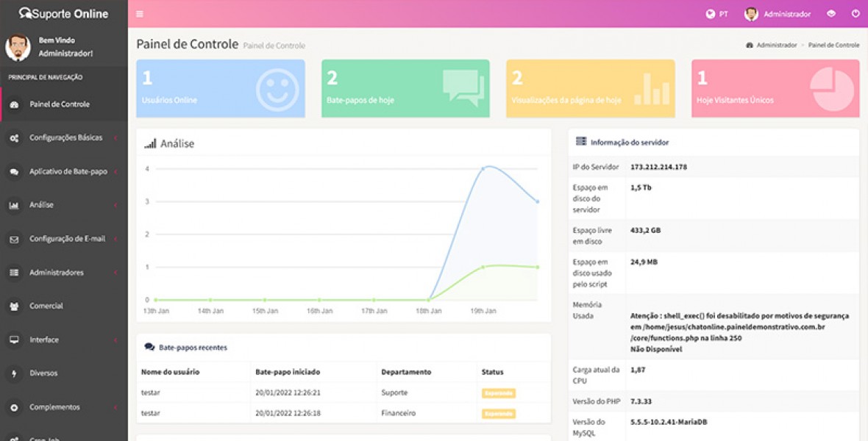Click the breadcrumb dashboard icon
The width and height of the screenshot is (868, 441).
[x=750, y=46]
